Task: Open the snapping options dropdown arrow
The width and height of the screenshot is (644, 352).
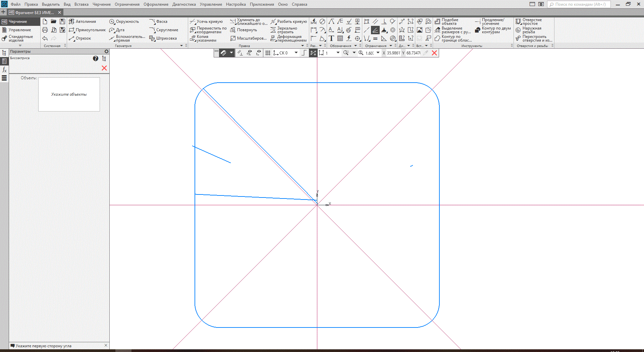Action: pyautogui.click(x=231, y=53)
